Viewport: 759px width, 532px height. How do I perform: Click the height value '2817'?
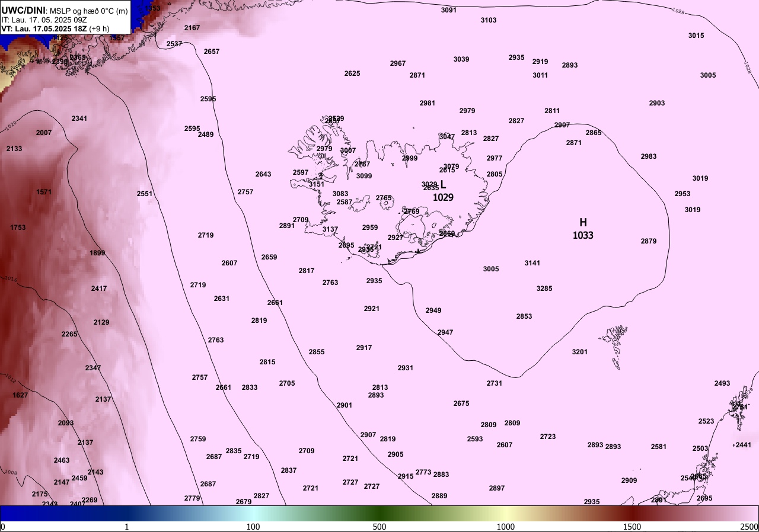pyautogui.click(x=307, y=271)
